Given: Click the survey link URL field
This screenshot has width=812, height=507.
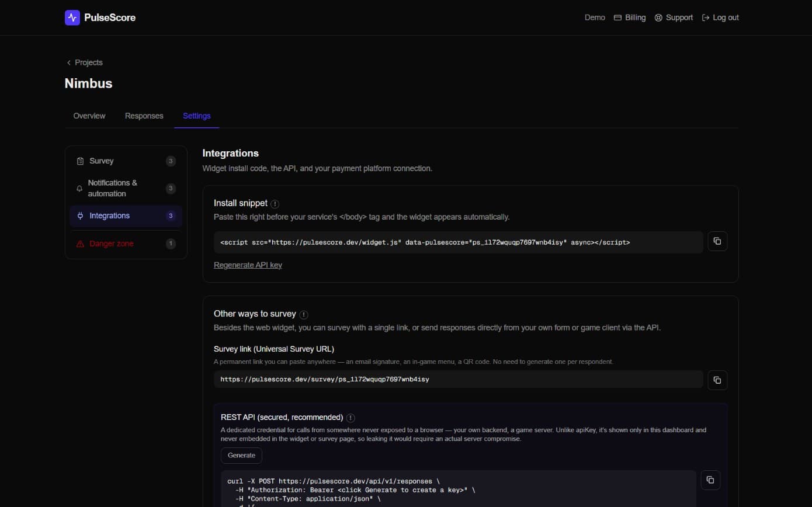Looking at the screenshot, I should tap(459, 380).
